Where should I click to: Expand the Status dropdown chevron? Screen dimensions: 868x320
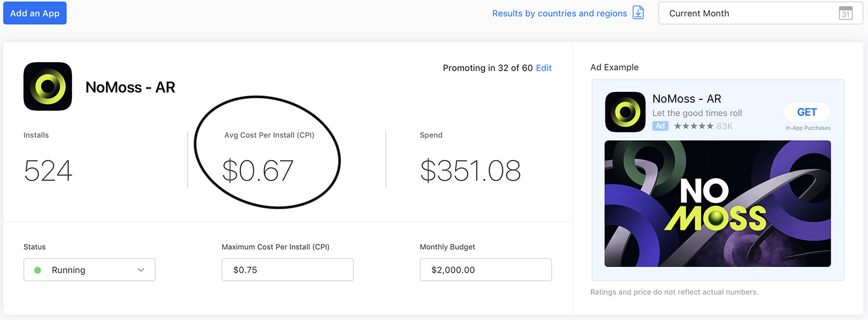coord(141,270)
